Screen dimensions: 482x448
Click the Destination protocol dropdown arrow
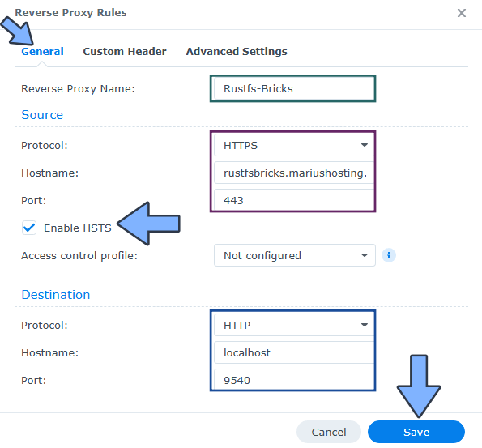tap(365, 325)
